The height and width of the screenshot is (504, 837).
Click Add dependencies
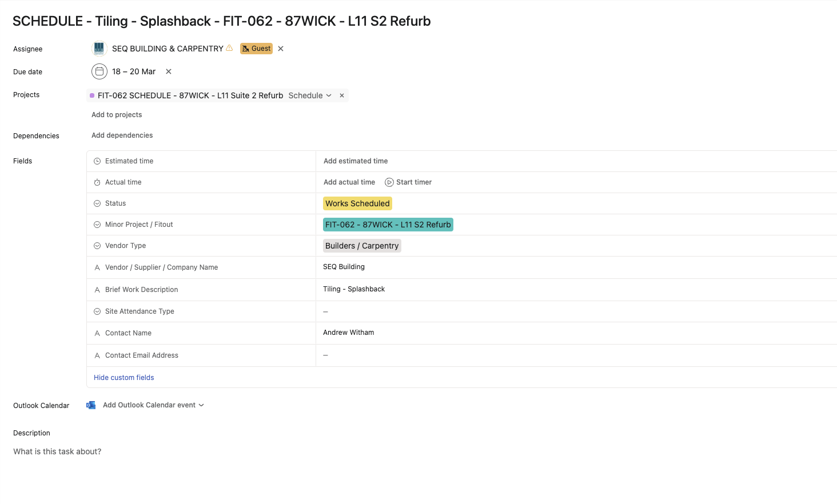click(x=122, y=135)
